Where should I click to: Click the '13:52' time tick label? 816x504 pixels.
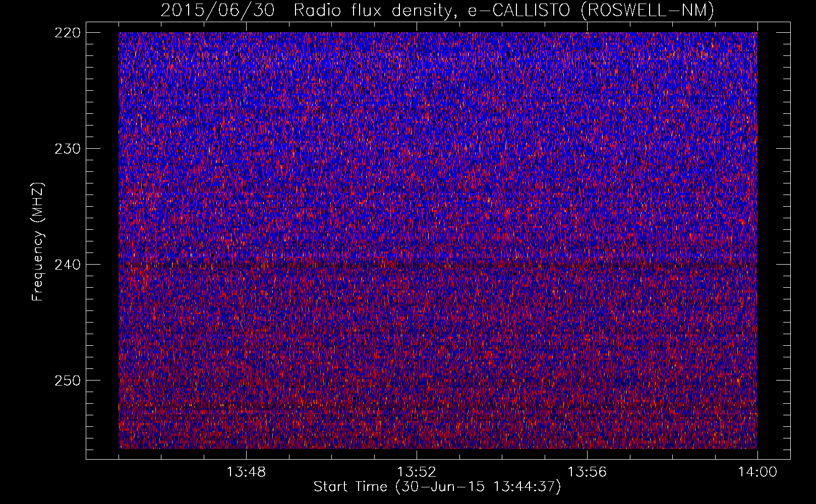[x=417, y=472]
